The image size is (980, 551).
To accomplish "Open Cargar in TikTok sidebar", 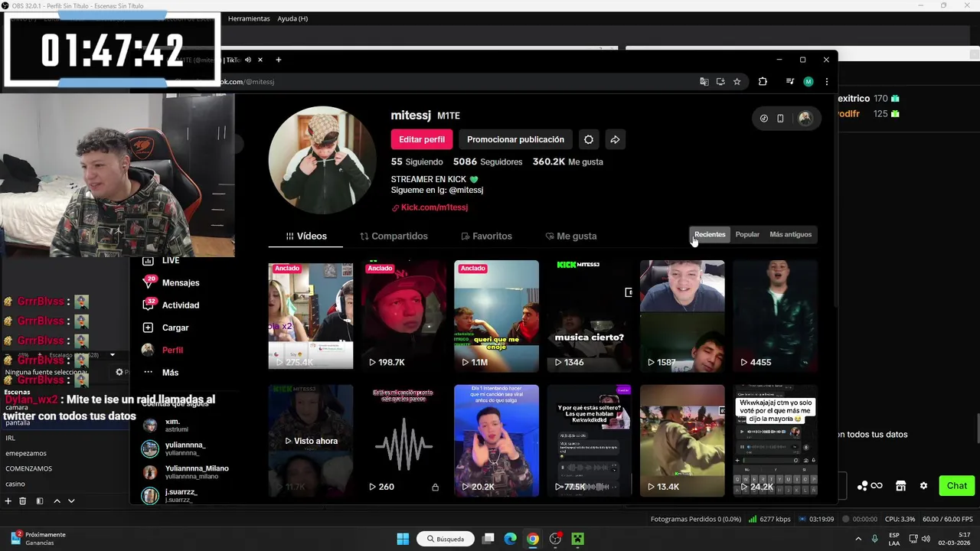I will point(166,328).
